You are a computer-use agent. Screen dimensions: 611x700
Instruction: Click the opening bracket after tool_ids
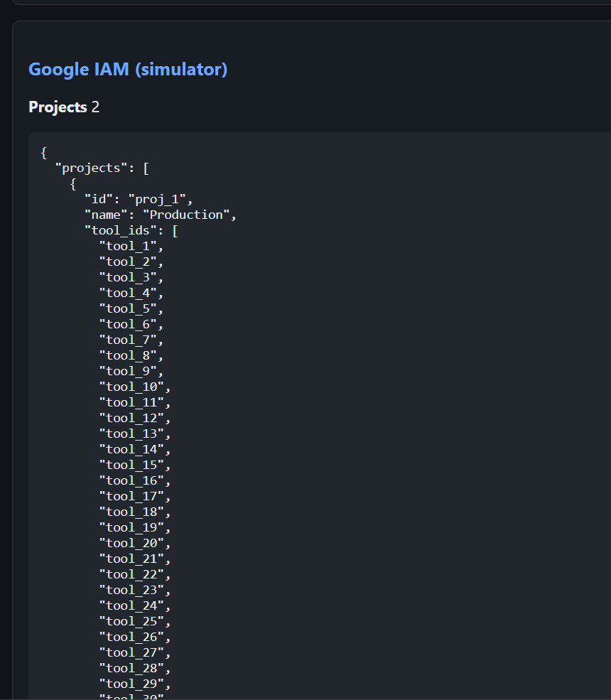[175, 230]
